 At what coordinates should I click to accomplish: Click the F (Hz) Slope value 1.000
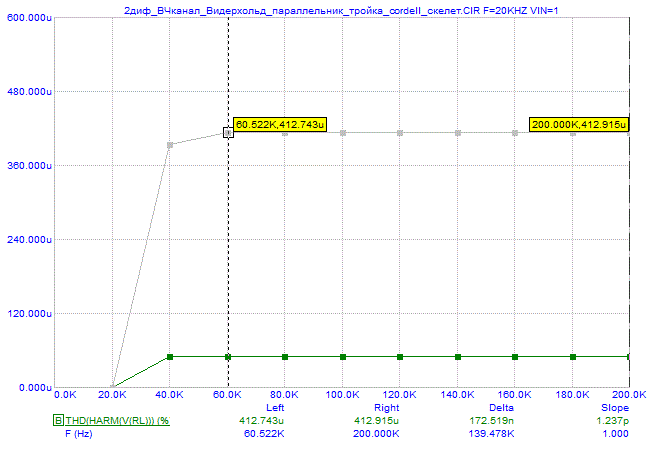tap(615, 434)
